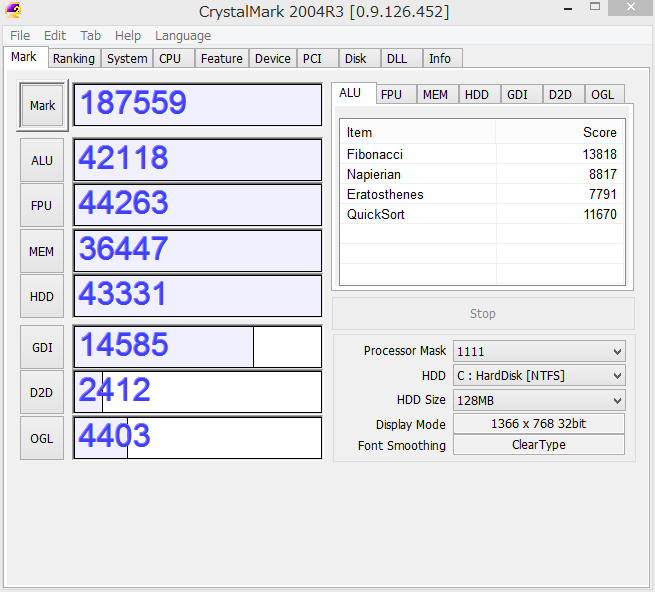Select the QuickSort row
This screenshot has height=592, width=655.
pyautogui.click(x=482, y=214)
